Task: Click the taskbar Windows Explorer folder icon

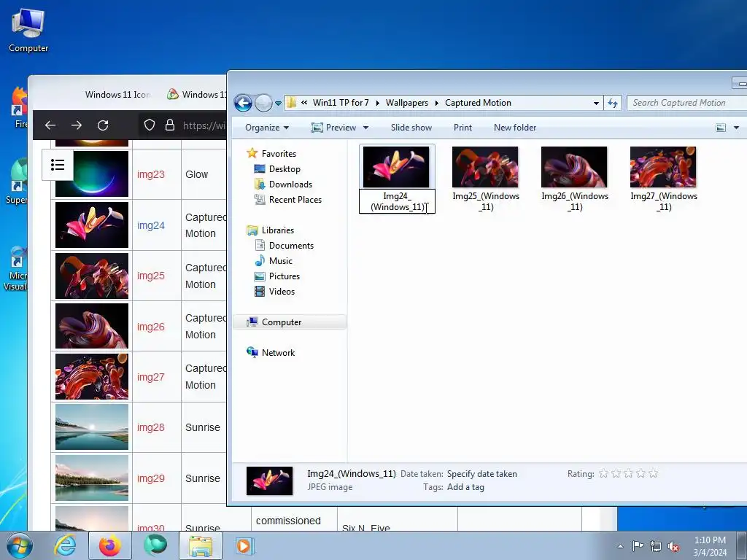Action: click(201, 545)
